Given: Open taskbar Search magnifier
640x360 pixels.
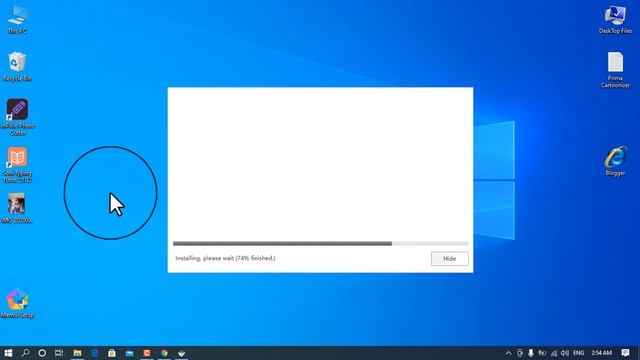Looking at the screenshot, I should (25, 353).
